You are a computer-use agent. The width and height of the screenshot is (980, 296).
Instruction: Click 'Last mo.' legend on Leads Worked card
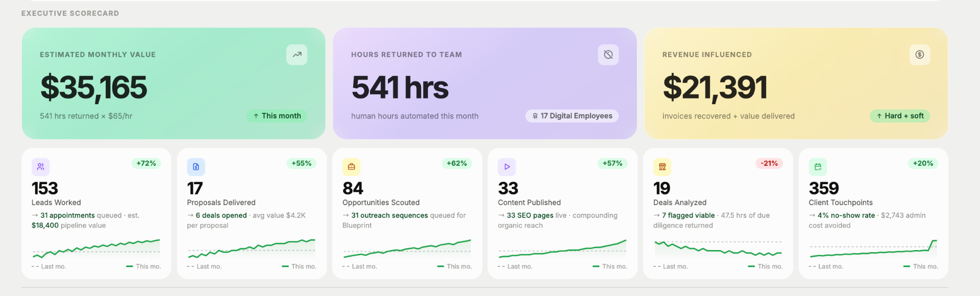pyautogui.click(x=49, y=266)
